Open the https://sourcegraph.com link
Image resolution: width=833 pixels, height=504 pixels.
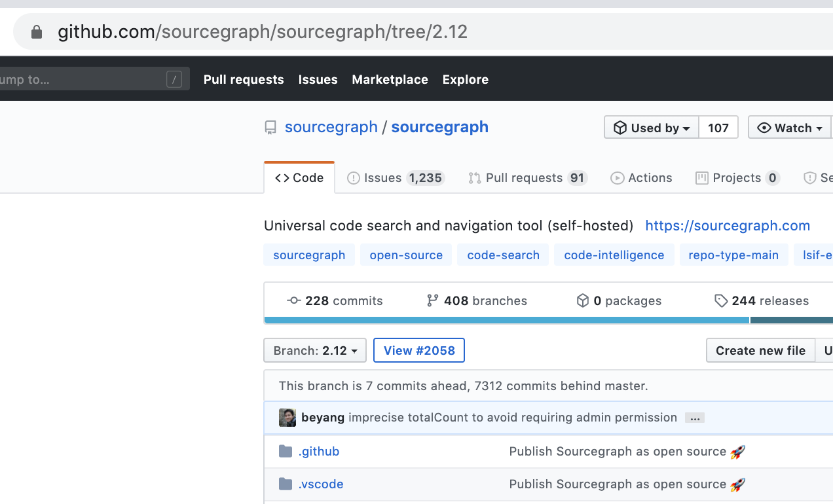(728, 225)
